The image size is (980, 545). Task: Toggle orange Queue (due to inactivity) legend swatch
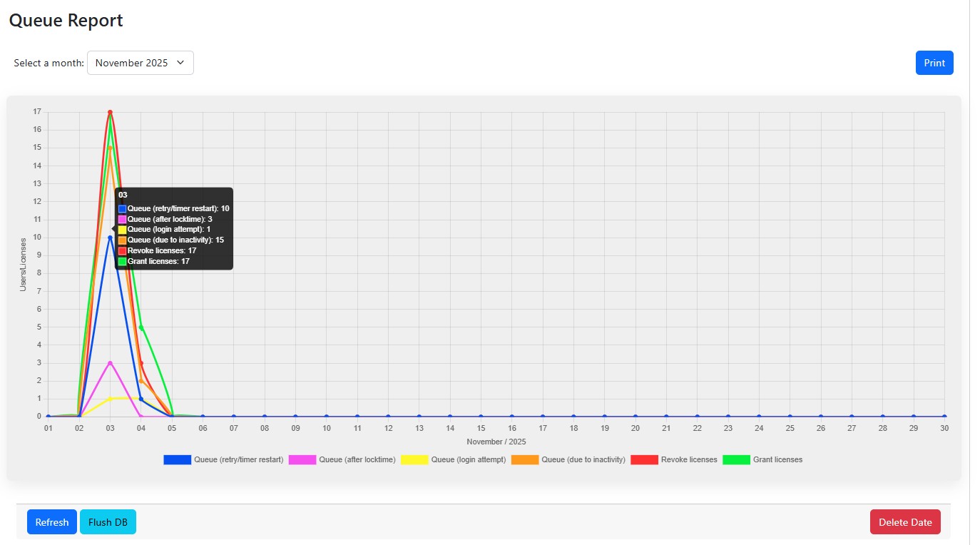coord(525,460)
